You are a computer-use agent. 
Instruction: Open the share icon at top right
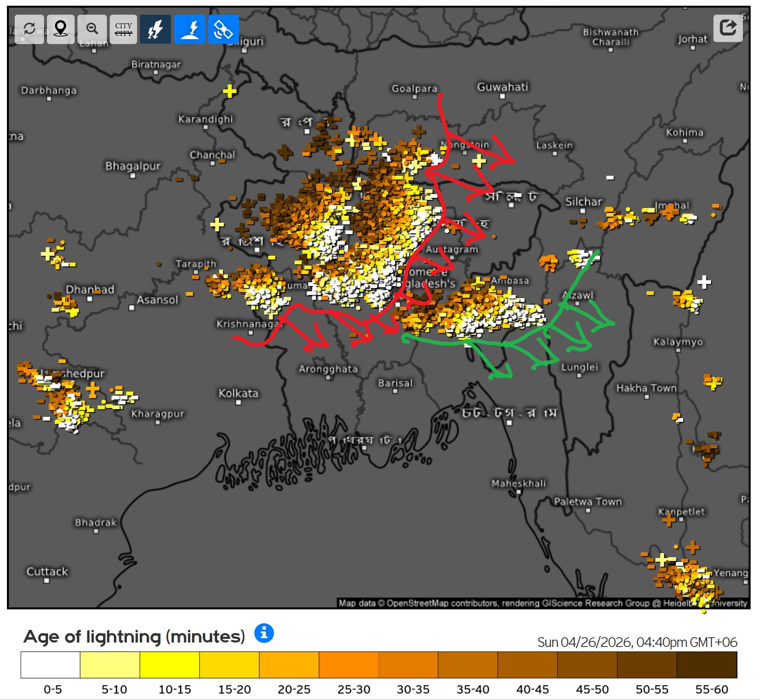pos(728,28)
